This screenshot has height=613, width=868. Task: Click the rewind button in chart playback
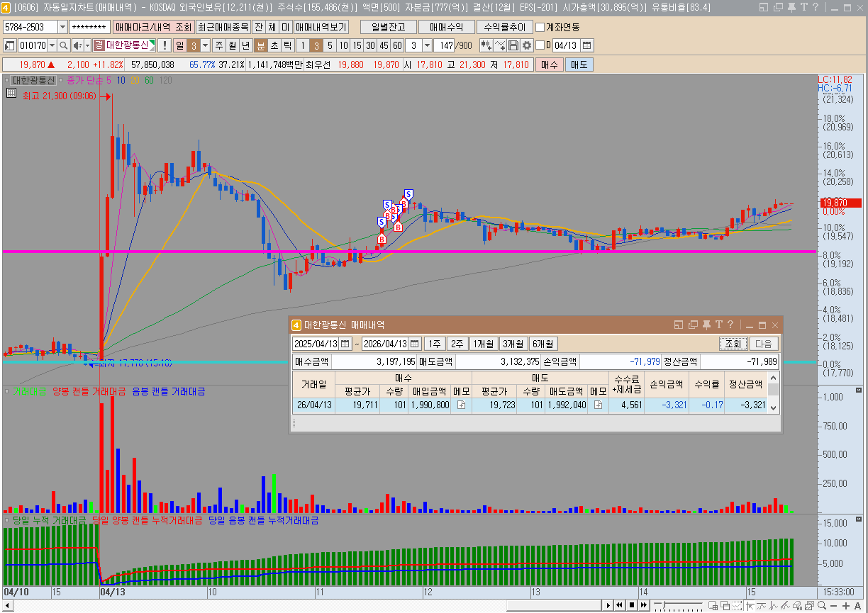(620, 605)
